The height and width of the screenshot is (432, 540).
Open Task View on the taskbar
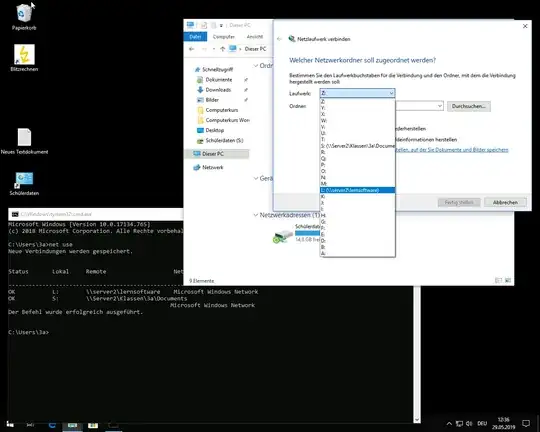[30, 425]
